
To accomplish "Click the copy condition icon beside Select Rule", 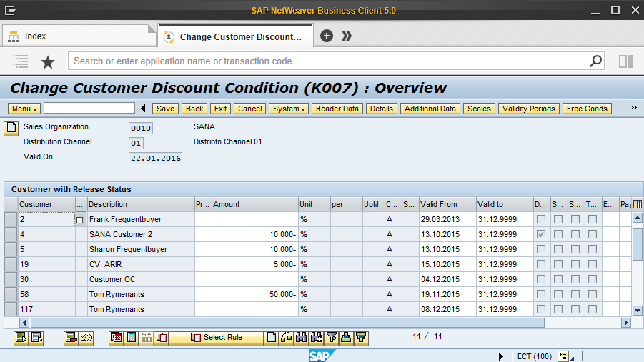I will pos(162,338).
